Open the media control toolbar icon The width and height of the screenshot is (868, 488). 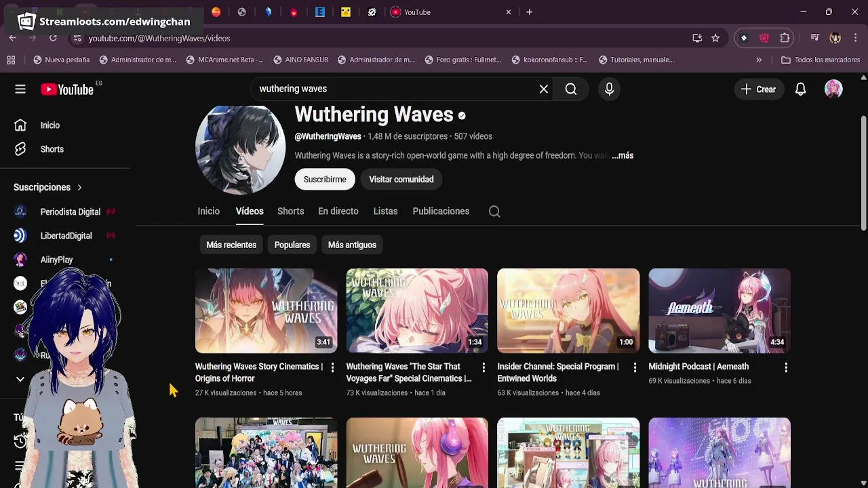[815, 38]
